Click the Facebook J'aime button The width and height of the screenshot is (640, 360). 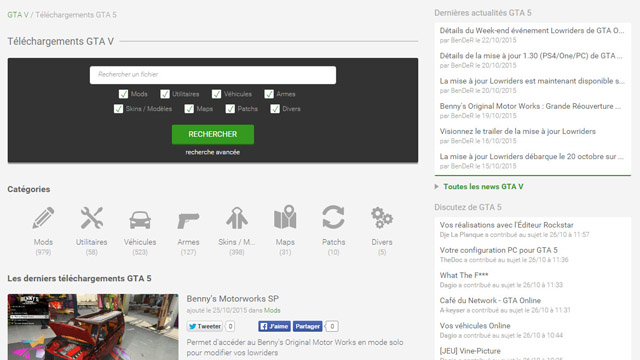click(274, 326)
